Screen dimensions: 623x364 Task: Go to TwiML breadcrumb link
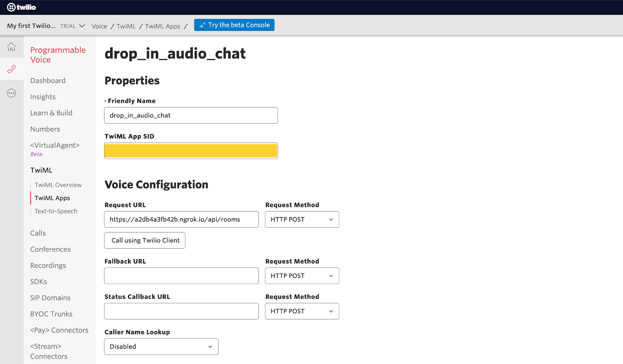point(126,26)
